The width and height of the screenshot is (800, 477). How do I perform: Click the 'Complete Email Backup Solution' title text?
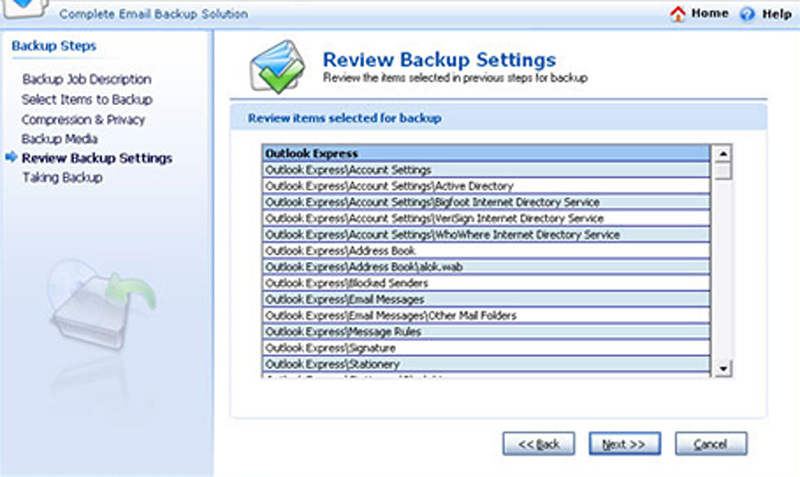point(154,14)
